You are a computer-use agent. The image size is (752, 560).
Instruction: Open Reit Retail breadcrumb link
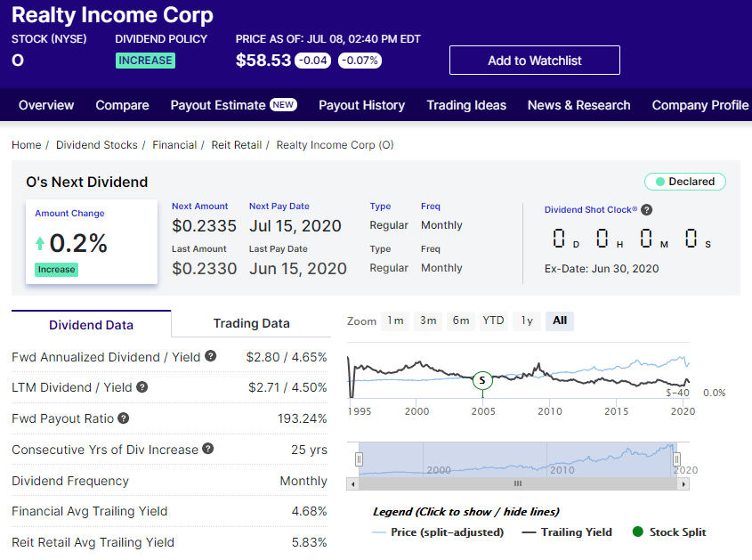[237, 145]
